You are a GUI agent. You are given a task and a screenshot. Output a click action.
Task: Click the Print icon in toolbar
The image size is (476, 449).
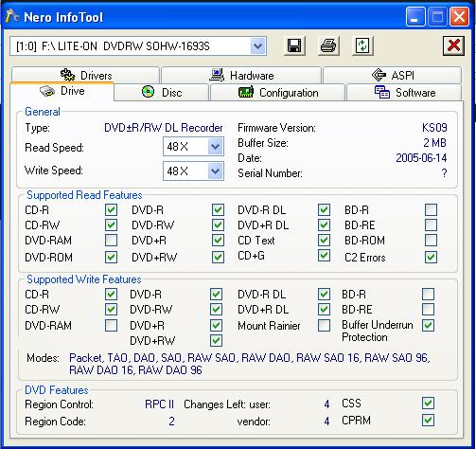[x=328, y=46]
